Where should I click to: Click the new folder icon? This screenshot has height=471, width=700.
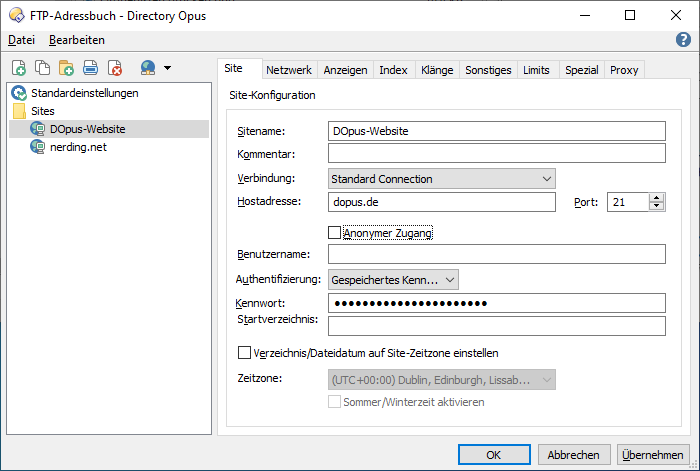(x=67, y=68)
